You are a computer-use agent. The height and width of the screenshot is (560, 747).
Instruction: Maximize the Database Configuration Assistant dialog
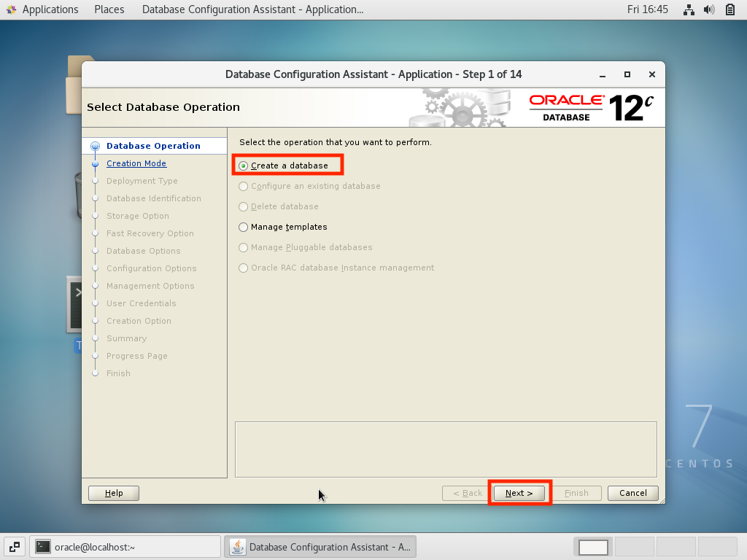click(627, 74)
